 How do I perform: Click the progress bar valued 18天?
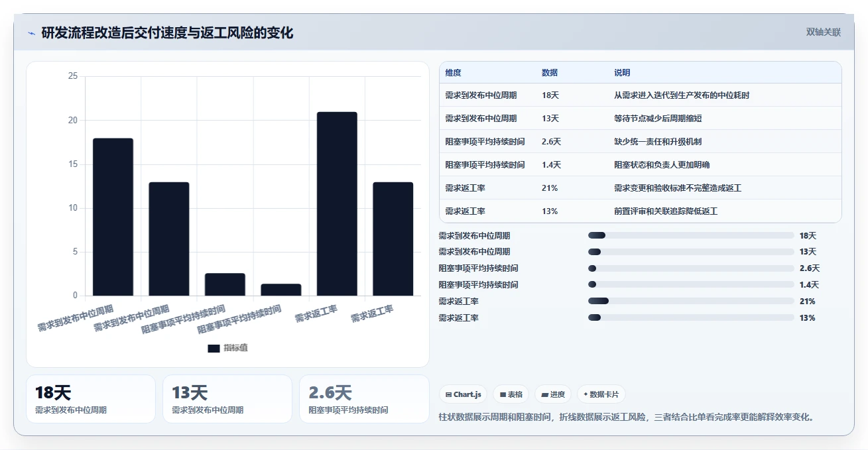point(691,235)
